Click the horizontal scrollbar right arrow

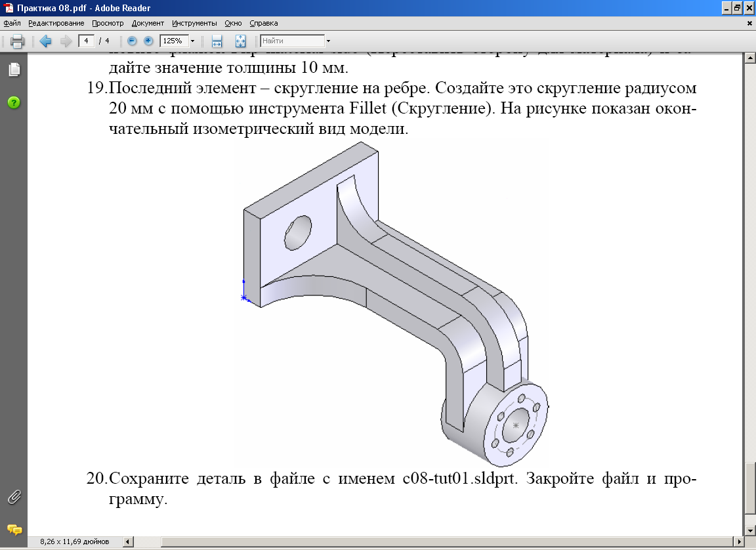click(740, 542)
